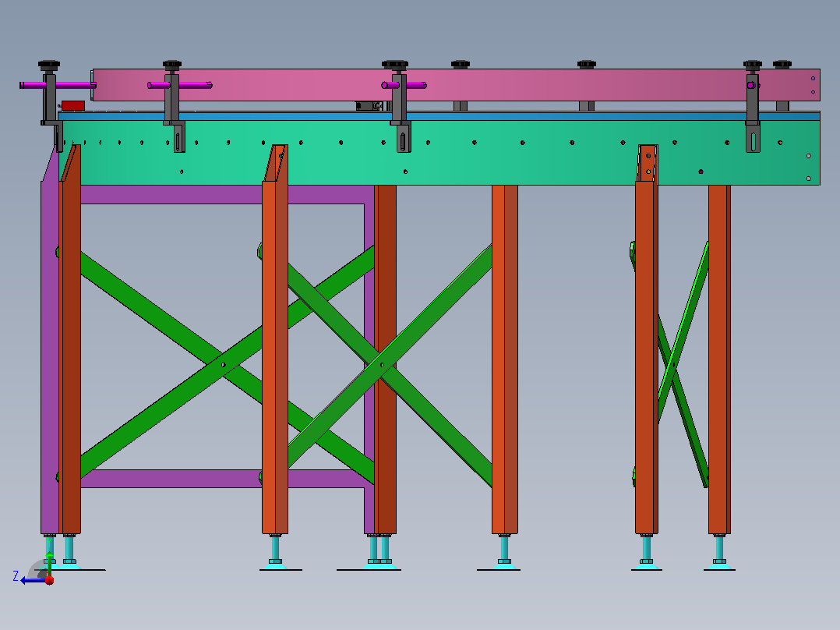Viewport: 840px width, 630px height.
Task: Click the black knob atop the leftmost bracket
Action: 49,66
